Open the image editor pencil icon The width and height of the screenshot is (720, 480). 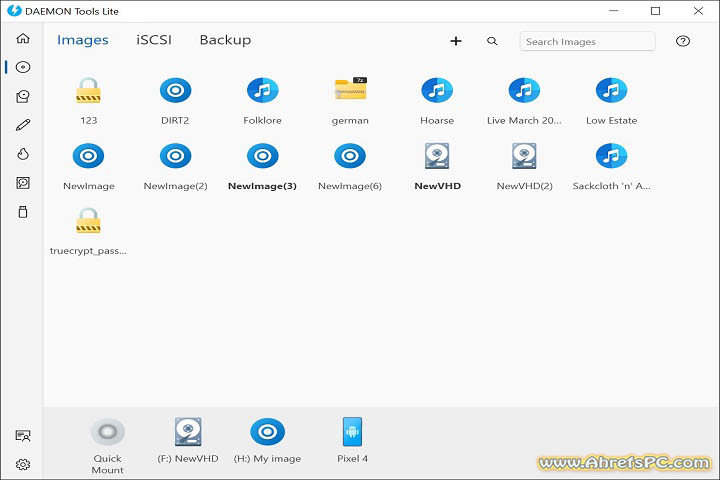[23, 125]
